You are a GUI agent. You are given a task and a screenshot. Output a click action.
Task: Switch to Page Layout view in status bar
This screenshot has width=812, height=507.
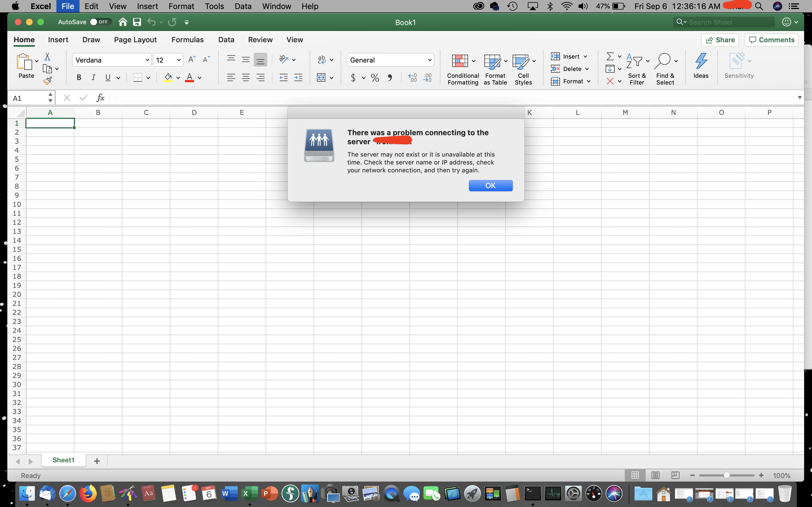655,475
